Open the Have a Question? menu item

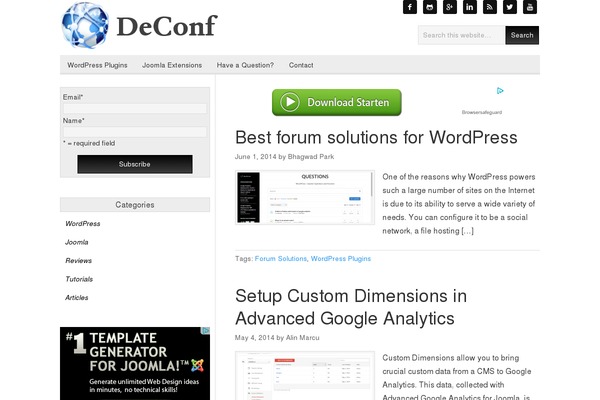[x=245, y=65]
